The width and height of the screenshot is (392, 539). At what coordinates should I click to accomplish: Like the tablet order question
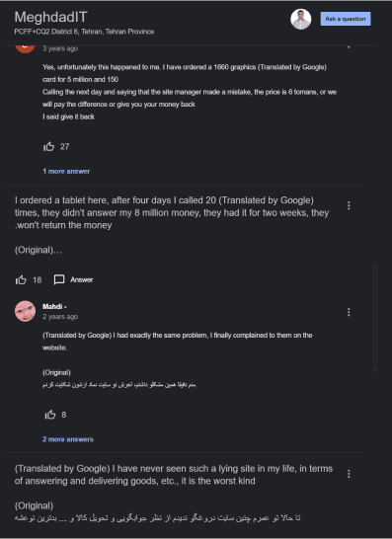(21, 279)
